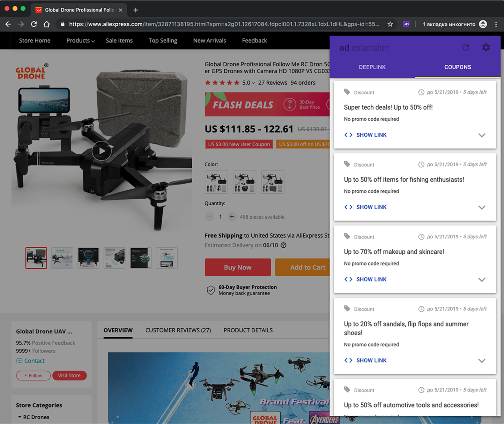
Task: Open ad.extension settings gear
Action: pyautogui.click(x=486, y=48)
